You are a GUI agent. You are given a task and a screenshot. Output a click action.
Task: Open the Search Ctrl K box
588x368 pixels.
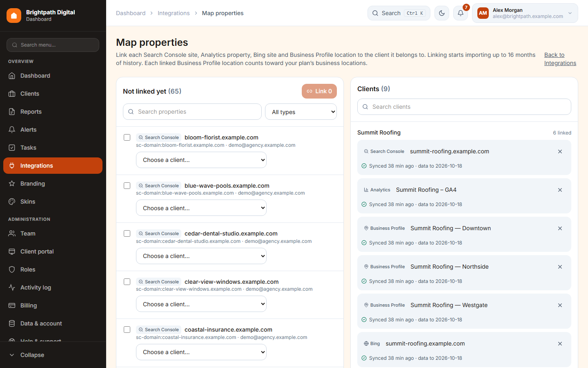point(399,13)
